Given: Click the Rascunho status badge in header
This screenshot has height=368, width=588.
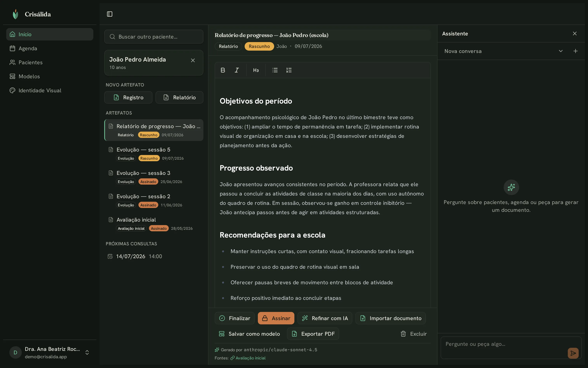Looking at the screenshot, I should [259, 46].
